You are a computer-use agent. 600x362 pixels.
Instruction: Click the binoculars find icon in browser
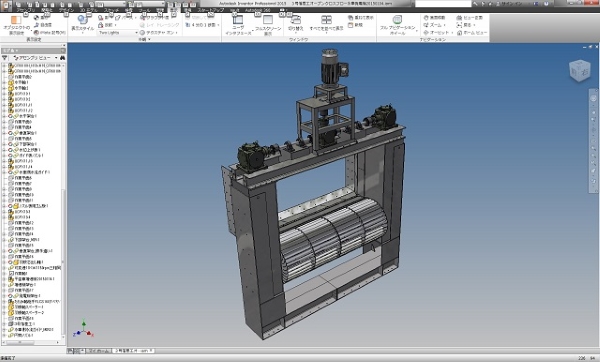click(62, 58)
